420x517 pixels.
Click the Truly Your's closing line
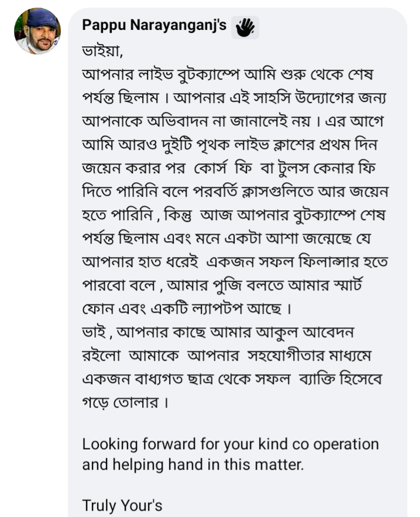122,505
